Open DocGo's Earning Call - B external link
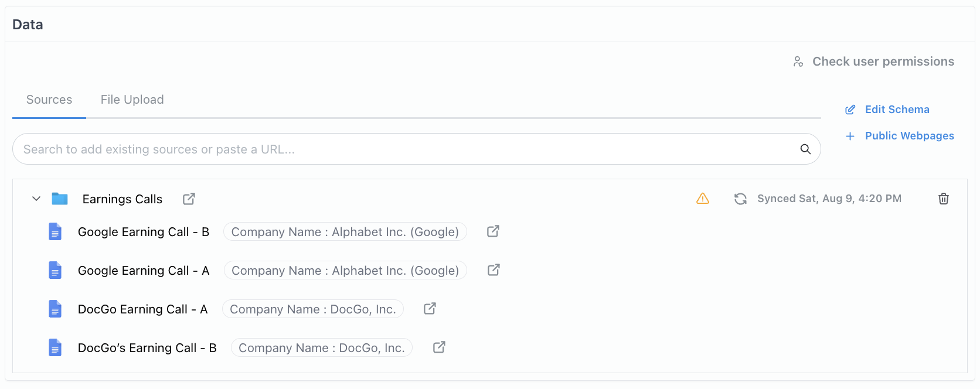Image resolution: width=980 pixels, height=389 pixels. coord(439,347)
